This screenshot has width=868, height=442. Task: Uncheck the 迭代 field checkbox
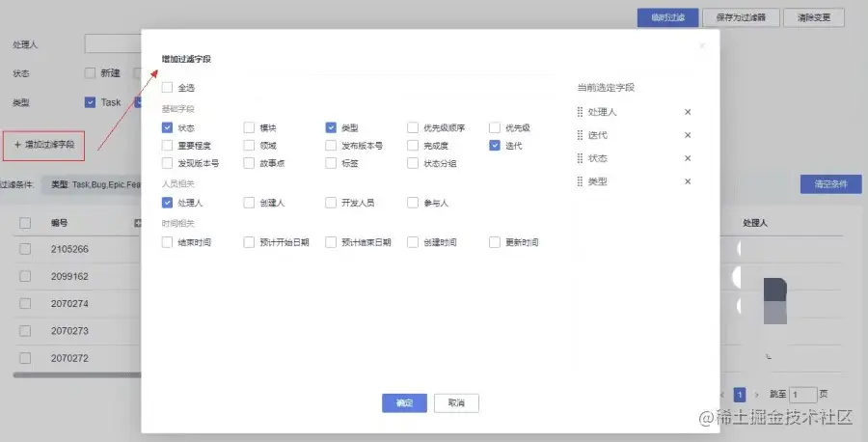coord(495,146)
